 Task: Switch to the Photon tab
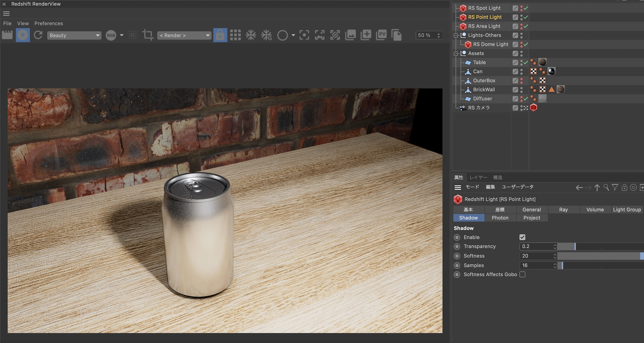pyautogui.click(x=500, y=218)
